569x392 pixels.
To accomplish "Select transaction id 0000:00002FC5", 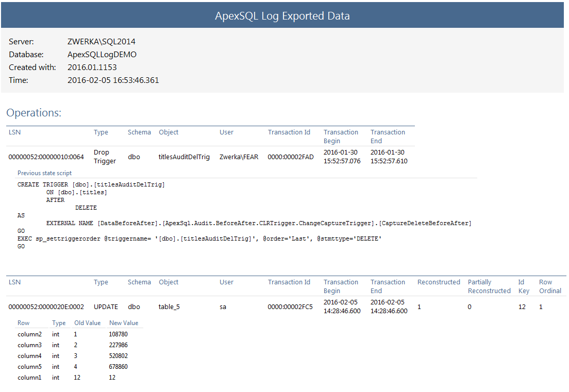I will [x=290, y=307].
